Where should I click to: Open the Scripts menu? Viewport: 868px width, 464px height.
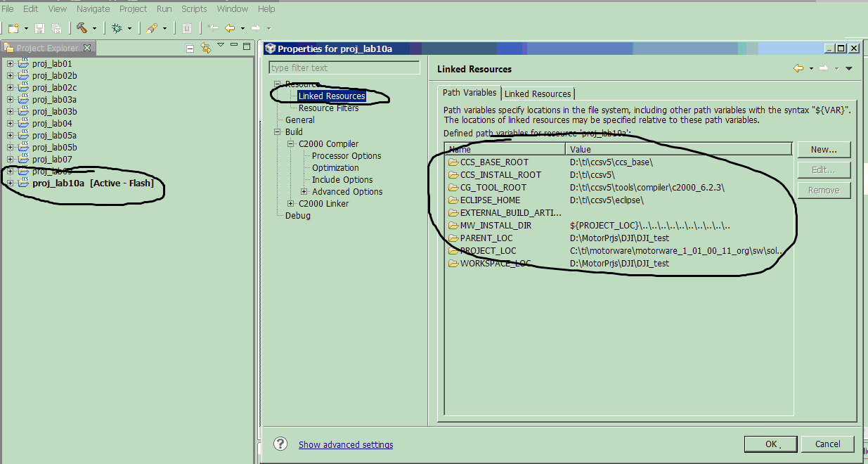point(194,8)
